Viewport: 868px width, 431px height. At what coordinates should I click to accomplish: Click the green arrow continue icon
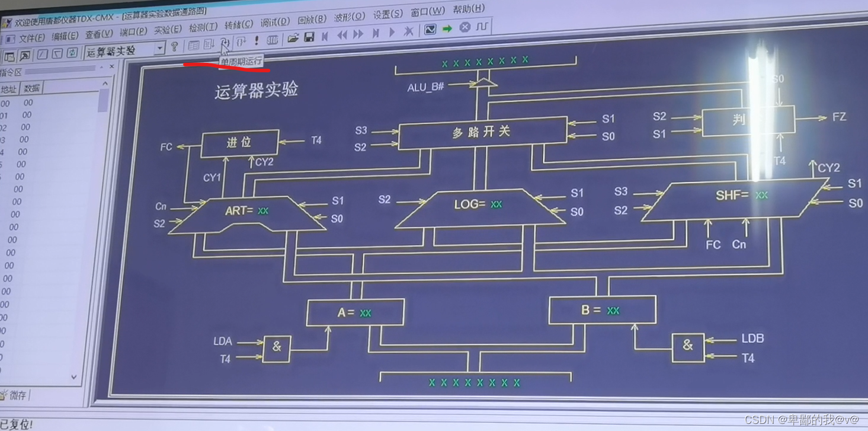(x=447, y=27)
